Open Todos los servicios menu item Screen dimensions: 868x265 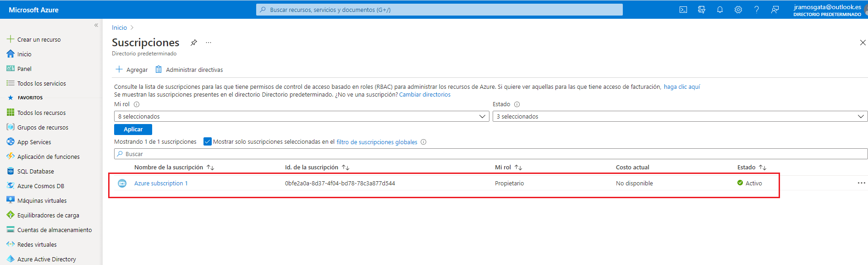pyautogui.click(x=42, y=83)
